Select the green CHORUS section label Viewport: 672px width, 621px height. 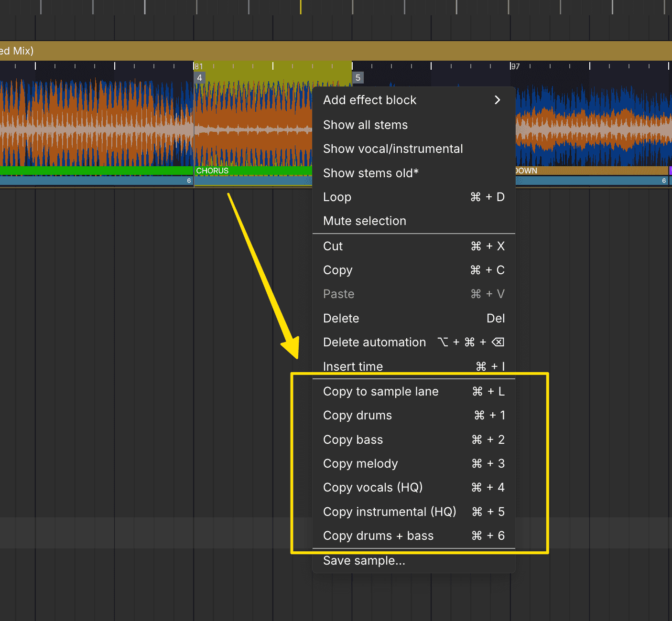[x=213, y=171]
